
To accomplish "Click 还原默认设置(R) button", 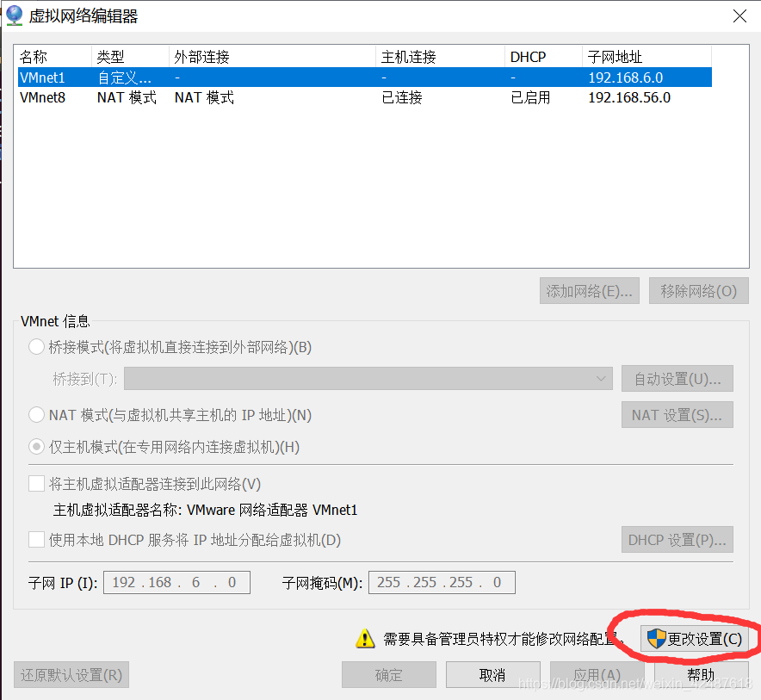I will pyautogui.click(x=71, y=675).
